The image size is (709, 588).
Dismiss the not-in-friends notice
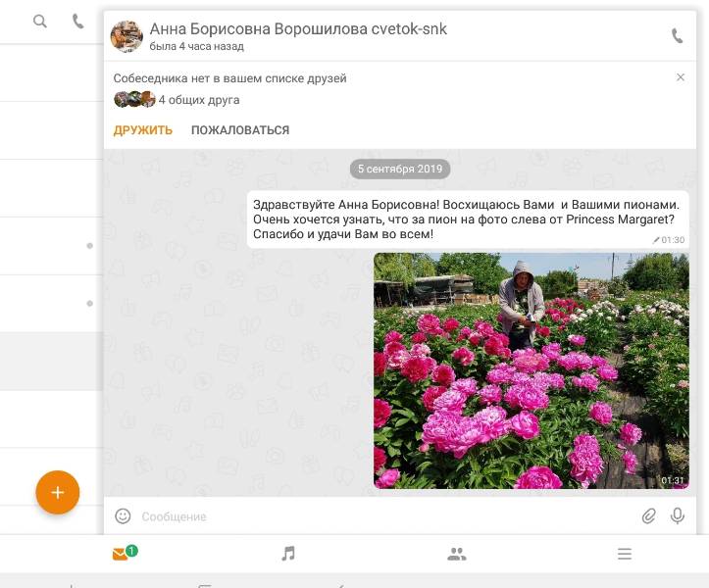tap(680, 77)
